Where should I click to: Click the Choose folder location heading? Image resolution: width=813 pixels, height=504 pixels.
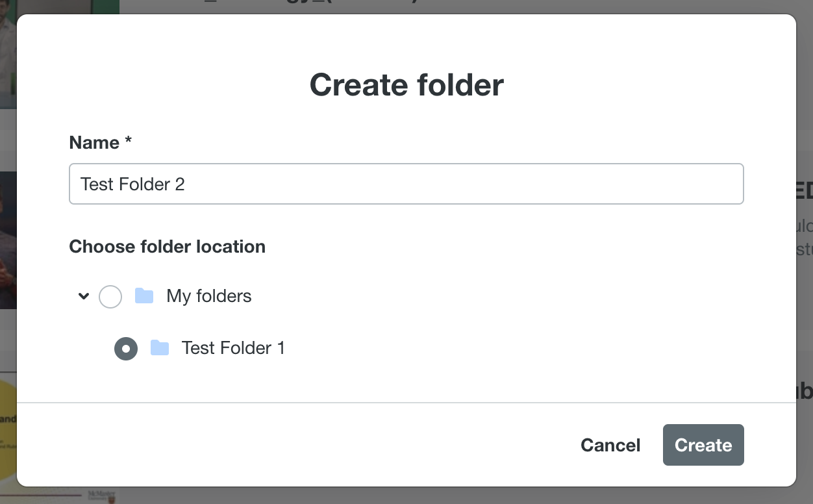(x=167, y=247)
